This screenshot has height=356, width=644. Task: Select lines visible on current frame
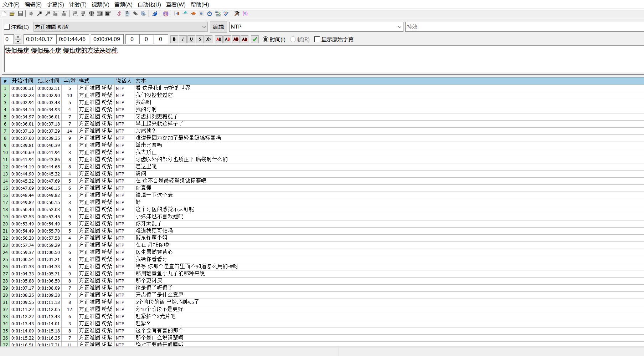click(x=92, y=14)
